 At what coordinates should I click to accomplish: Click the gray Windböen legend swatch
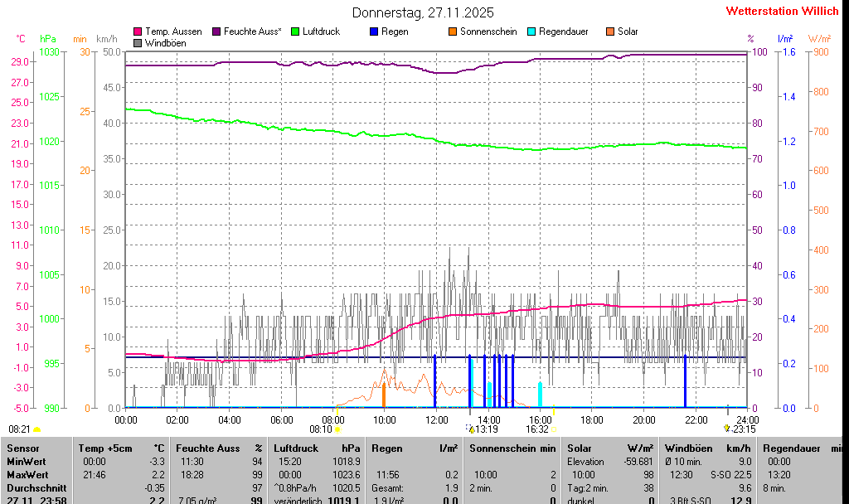pos(138,42)
